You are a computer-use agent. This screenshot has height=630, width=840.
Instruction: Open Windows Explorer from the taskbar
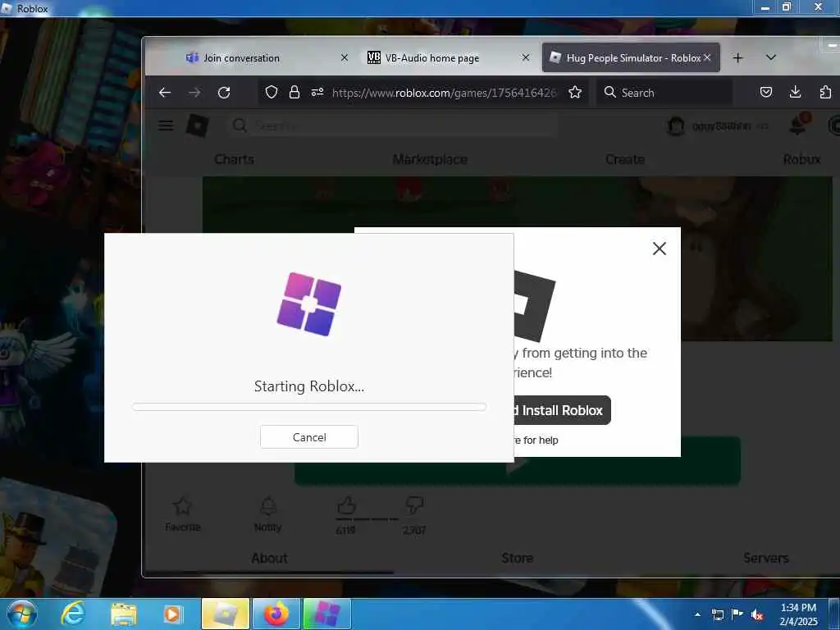pos(123,614)
